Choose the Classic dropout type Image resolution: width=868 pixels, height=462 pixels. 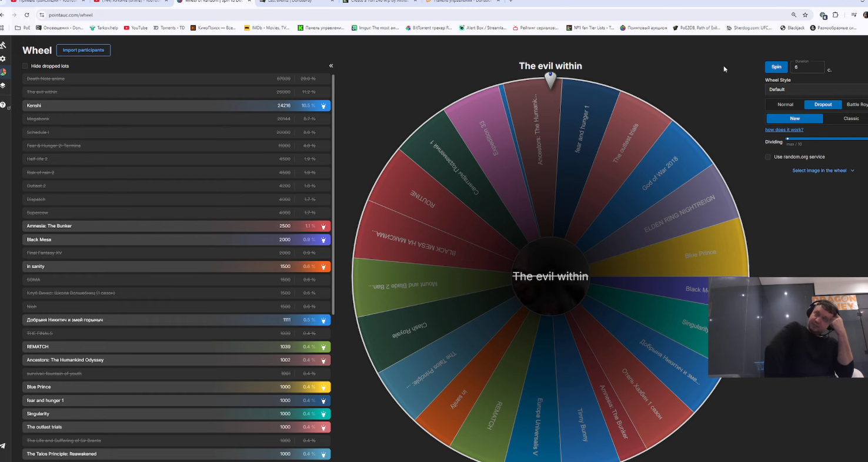click(851, 119)
